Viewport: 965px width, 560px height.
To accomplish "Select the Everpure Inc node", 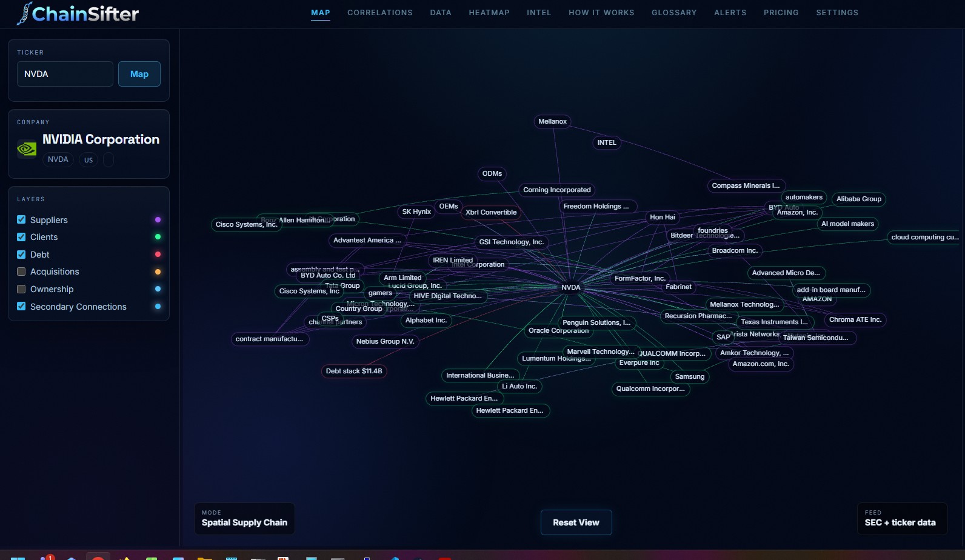I will 639,362.
